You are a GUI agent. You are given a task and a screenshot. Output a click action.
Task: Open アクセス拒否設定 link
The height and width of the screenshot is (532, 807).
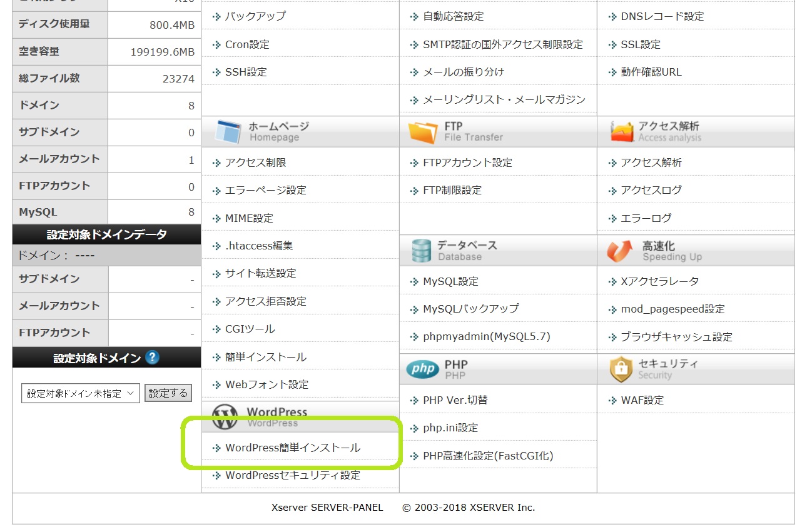265,301
